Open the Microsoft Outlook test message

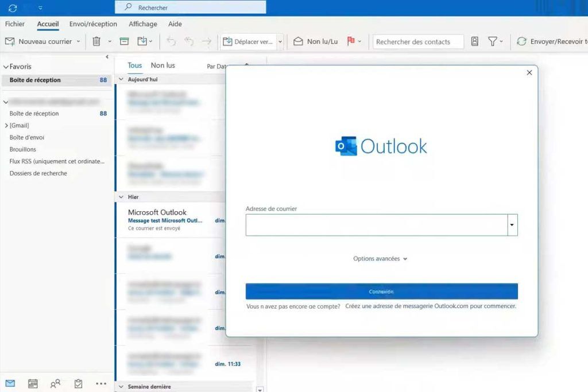pyautogui.click(x=171, y=220)
